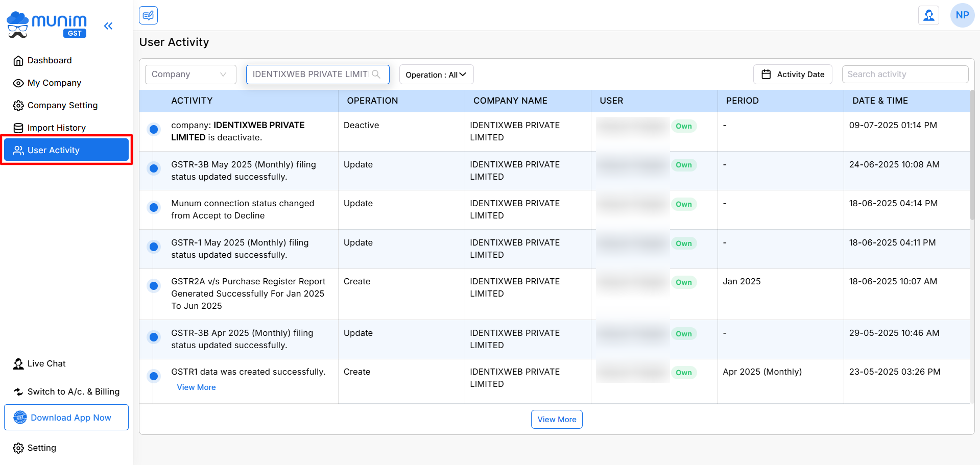Click the Live Chat agent icon
Viewport: 980px width, 465px height.
(x=18, y=364)
